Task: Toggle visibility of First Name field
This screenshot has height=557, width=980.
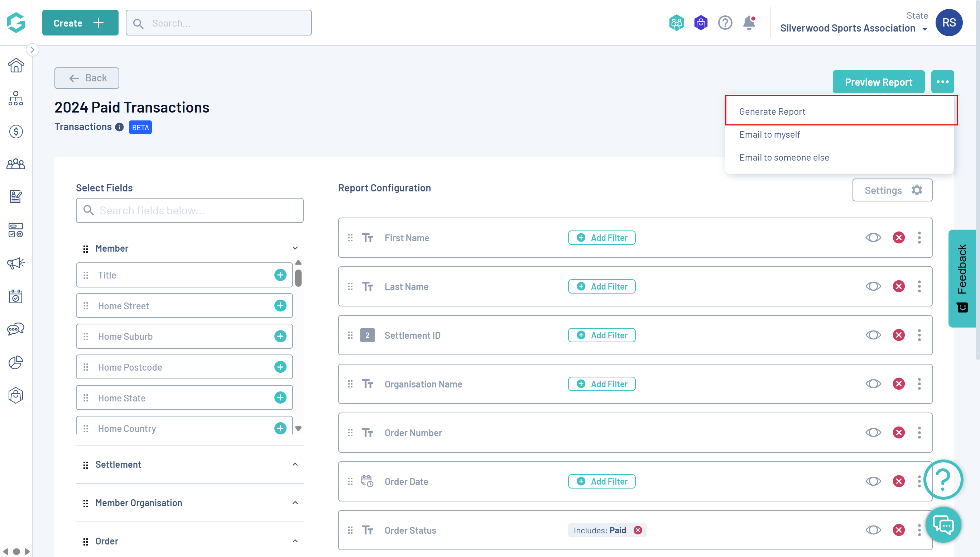Action: 873,238
